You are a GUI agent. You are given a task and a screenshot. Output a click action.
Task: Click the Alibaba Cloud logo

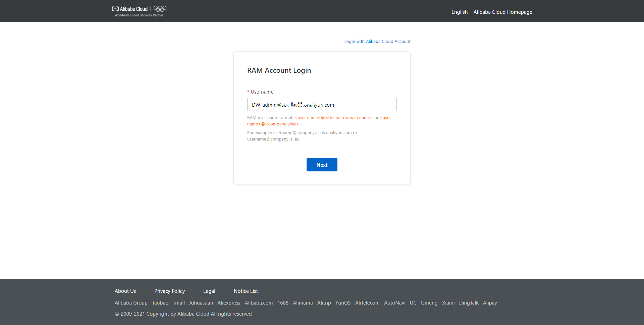point(129,9)
